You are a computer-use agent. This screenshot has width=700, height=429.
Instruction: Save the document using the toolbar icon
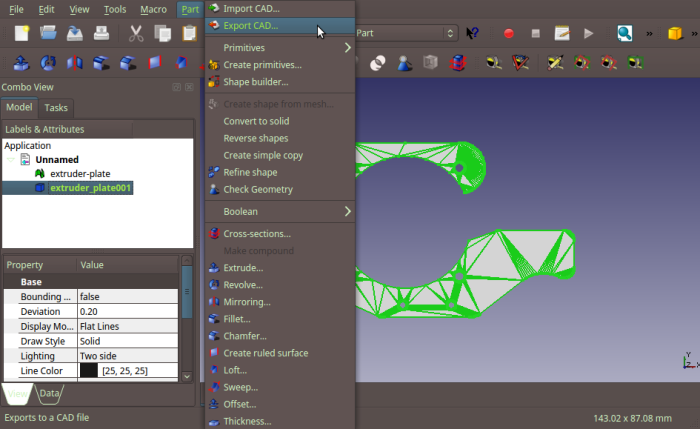[x=75, y=33]
